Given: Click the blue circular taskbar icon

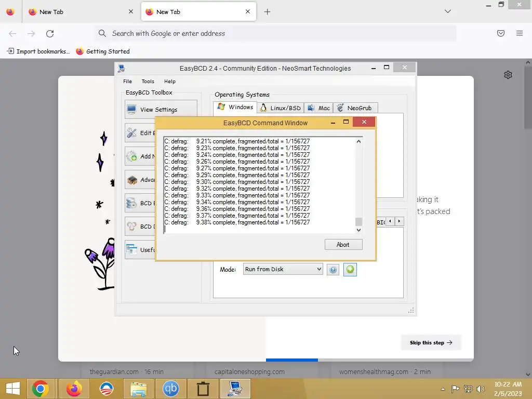Looking at the screenshot, I should (106, 389).
